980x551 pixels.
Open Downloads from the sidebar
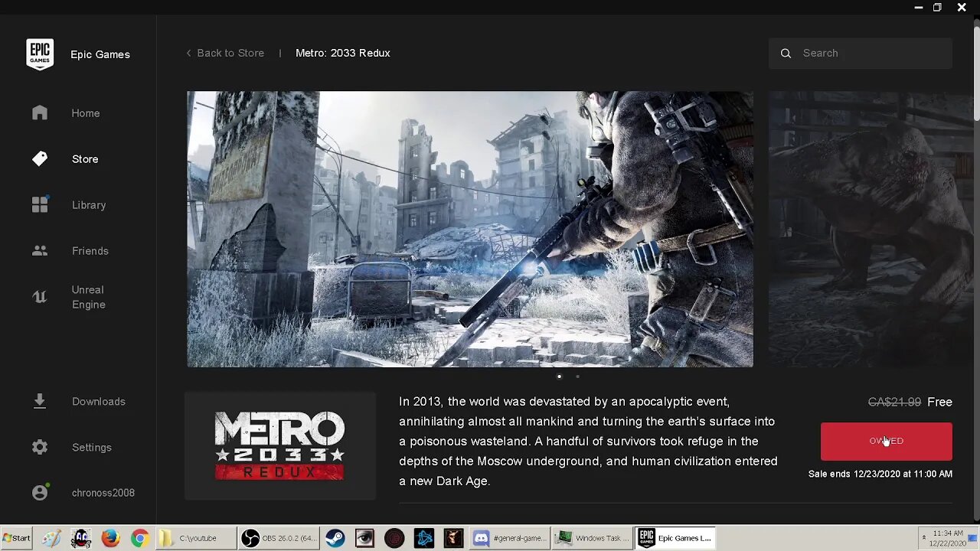coord(99,401)
